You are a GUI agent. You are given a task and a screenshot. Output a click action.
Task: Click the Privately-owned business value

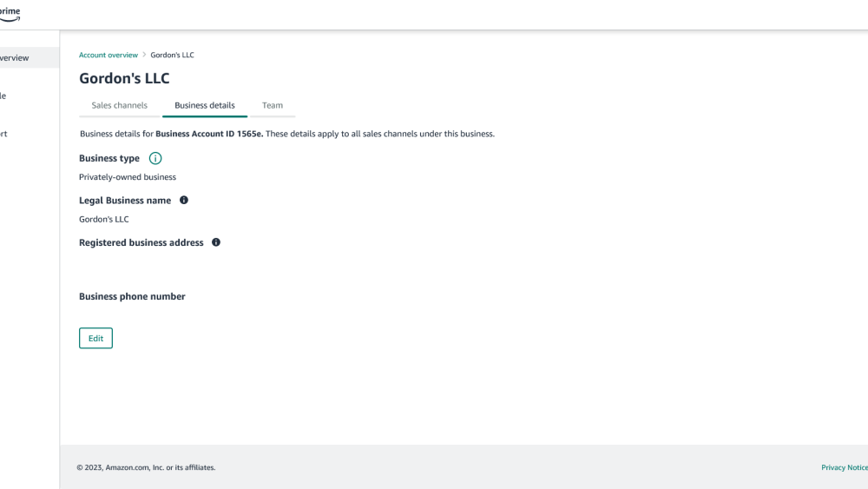pos(128,177)
